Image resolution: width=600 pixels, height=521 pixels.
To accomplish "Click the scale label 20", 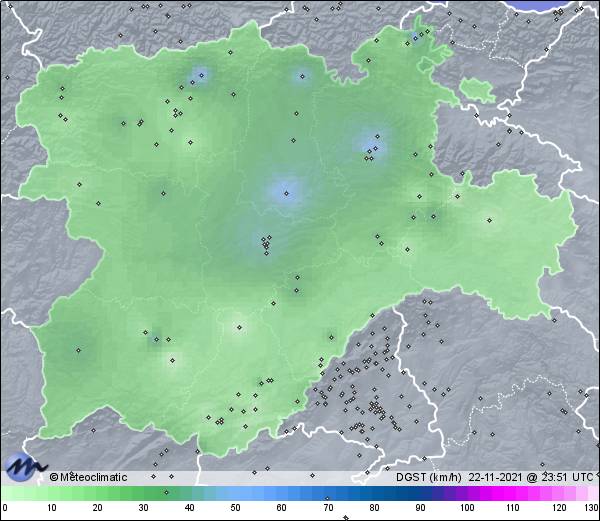I will [x=98, y=508].
